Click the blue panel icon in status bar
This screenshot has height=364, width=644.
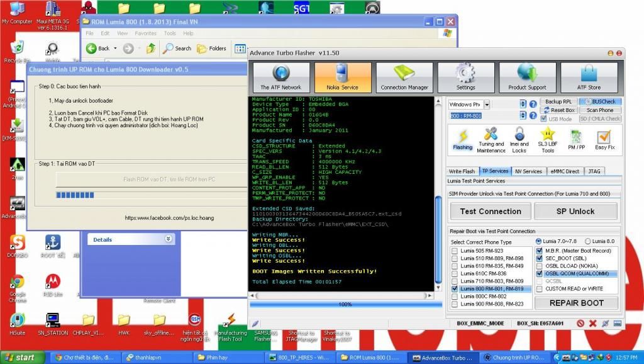[x=617, y=323]
